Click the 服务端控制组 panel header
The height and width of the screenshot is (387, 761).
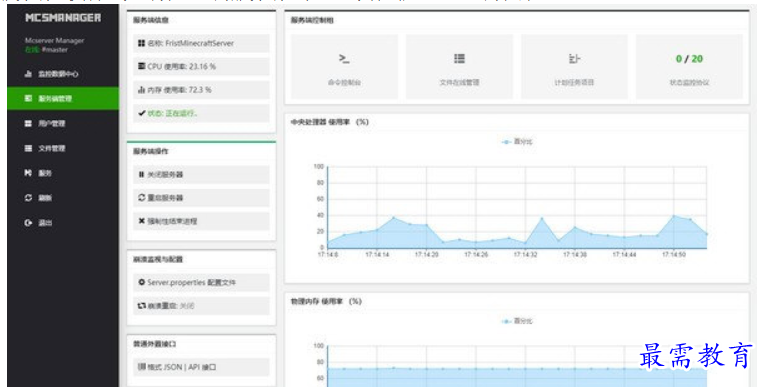click(312, 20)
